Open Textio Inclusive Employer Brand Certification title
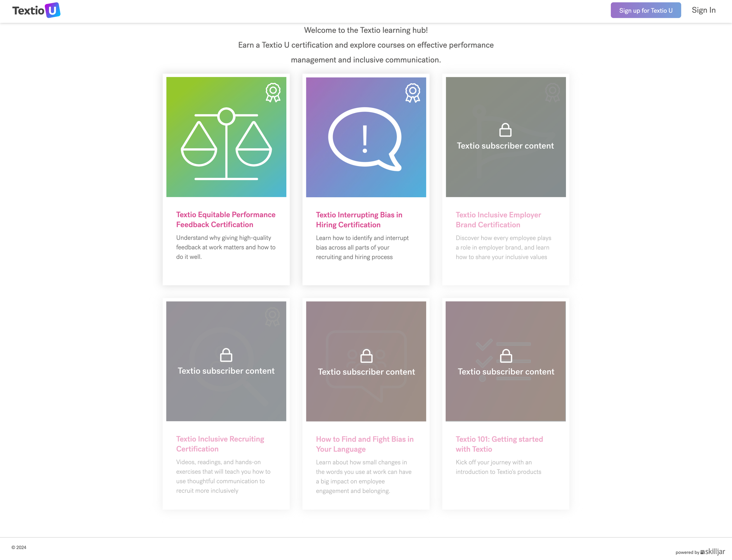The width and height of the screenshot is (732, 560). (x=498, y=220)
